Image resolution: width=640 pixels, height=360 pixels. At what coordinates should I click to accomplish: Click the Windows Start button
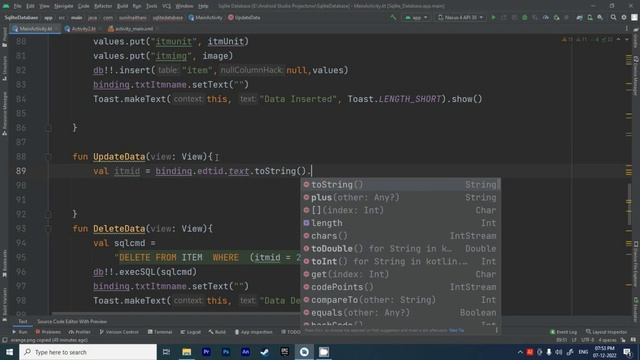point(9,352)
